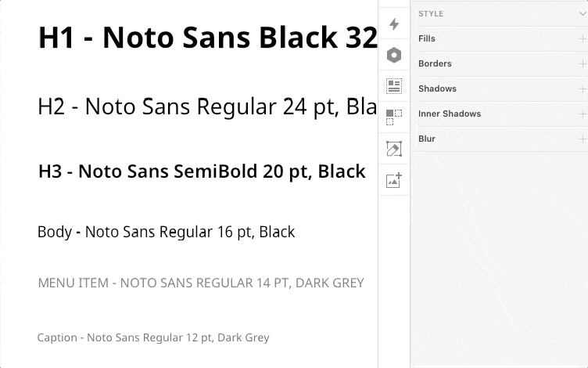This screenshot has height=368, width=588.
Task: Click the add image icon
Action: (x=394, y=180)
